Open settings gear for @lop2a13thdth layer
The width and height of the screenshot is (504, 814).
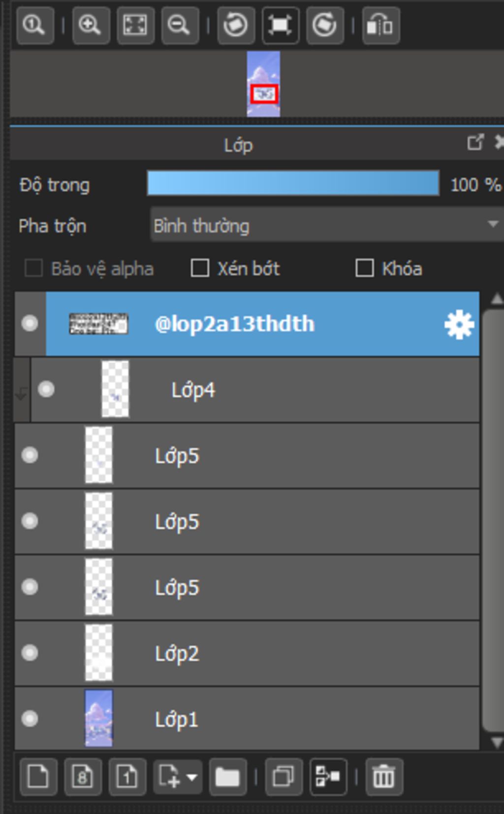[x=459, y=325]
